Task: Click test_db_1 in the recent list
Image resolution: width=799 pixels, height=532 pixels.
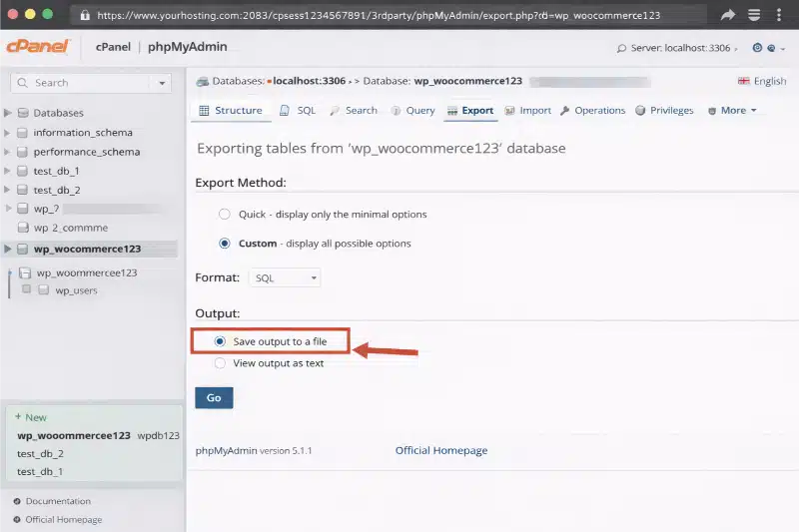Action: pos(40,472)
